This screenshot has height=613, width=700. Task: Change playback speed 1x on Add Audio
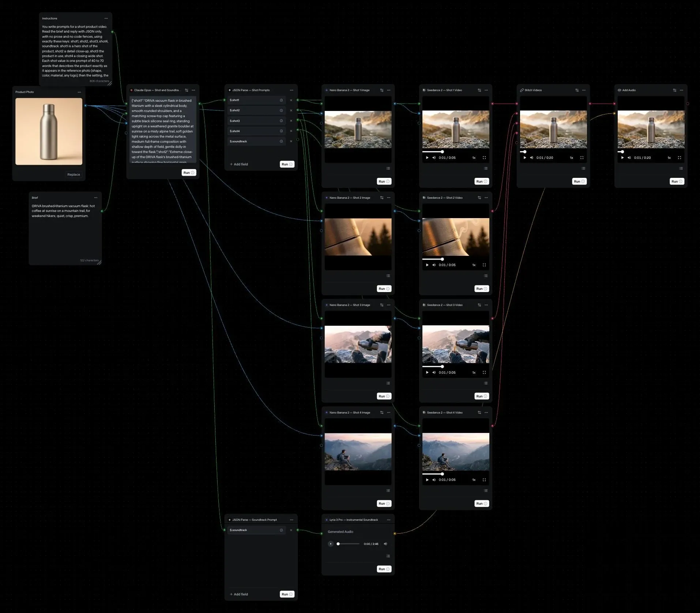[x=669, y=158]
